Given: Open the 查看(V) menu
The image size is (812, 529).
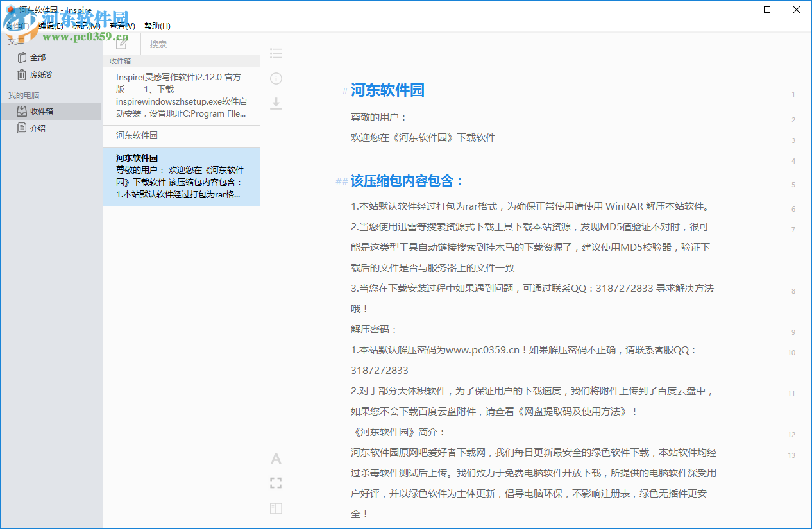Looking at the screenshot, I should pyautogui.click(x=122, y=26).
